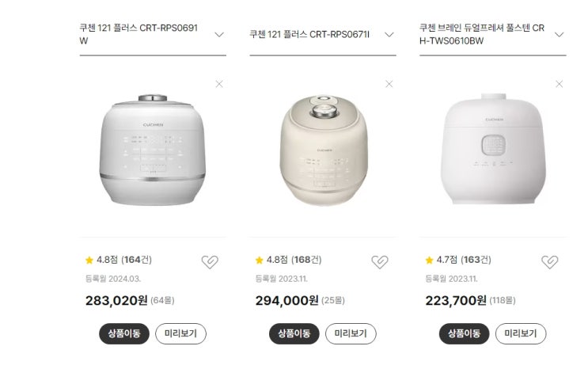
Task: Expand the CRT-RPS0691W product dropdown
Action: point(219,35)
